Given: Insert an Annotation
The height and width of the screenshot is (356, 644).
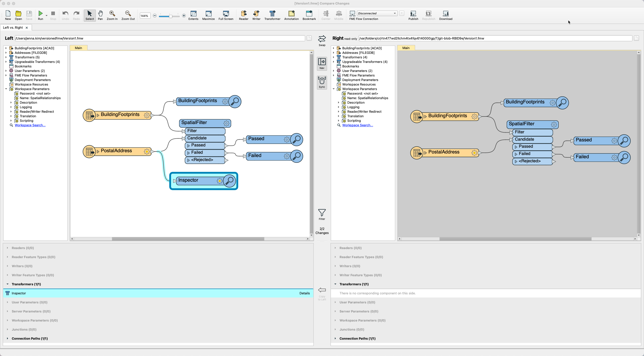Looking at the screenshot, I should 292,15.
